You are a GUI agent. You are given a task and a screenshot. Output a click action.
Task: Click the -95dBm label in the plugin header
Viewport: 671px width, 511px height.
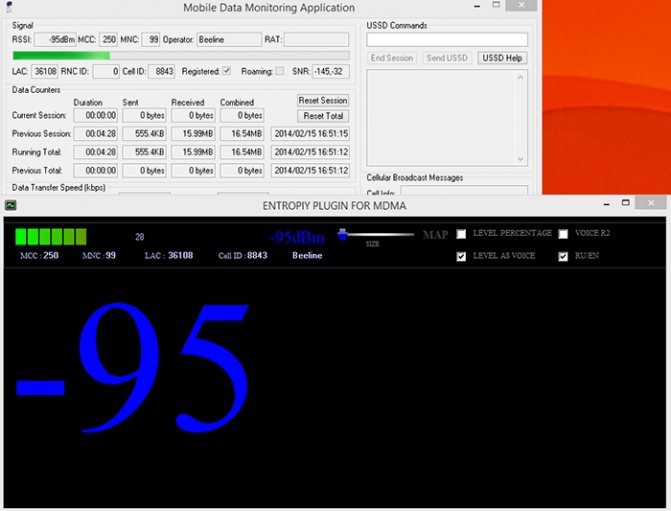[x=297, y=237]
